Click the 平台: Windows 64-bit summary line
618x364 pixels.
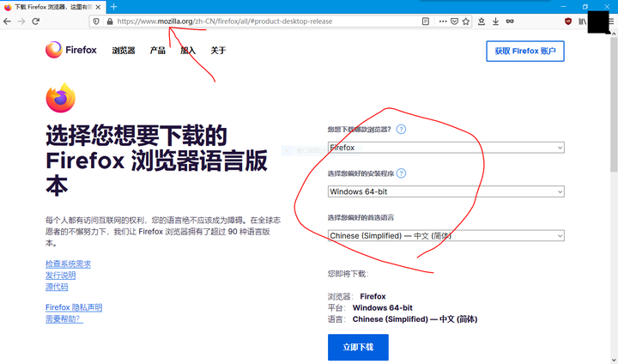coord(370,307)
